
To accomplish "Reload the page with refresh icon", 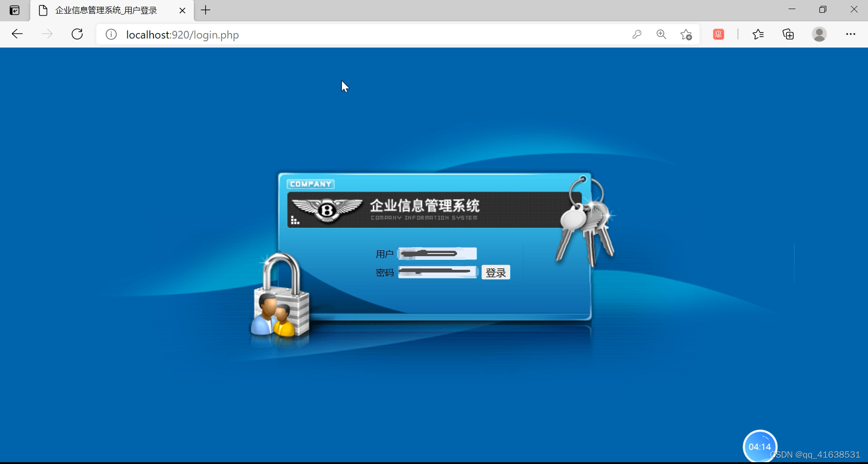I will [77, 34].
